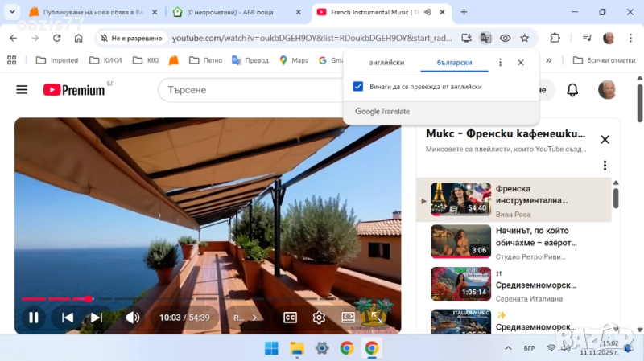Toggle theater mode for the player

pos(348,318)
